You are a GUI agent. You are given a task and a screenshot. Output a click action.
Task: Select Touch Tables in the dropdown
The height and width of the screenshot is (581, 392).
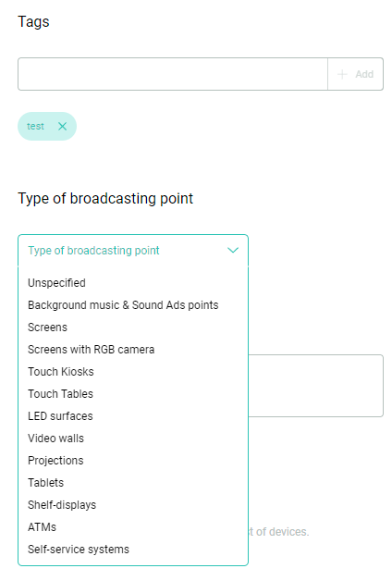pyautogui.click(x=60, y=394)
